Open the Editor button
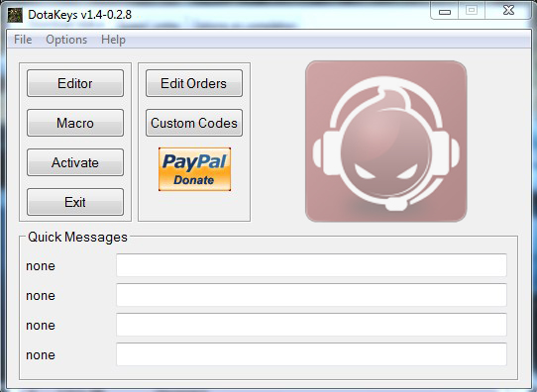This screenshot has height=392, width=537. pos(75,83)
